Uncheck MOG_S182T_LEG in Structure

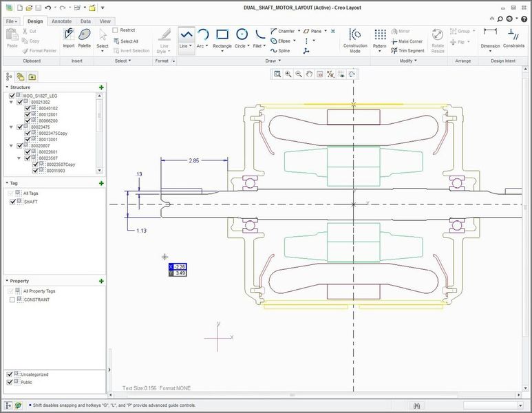[12, 96]
